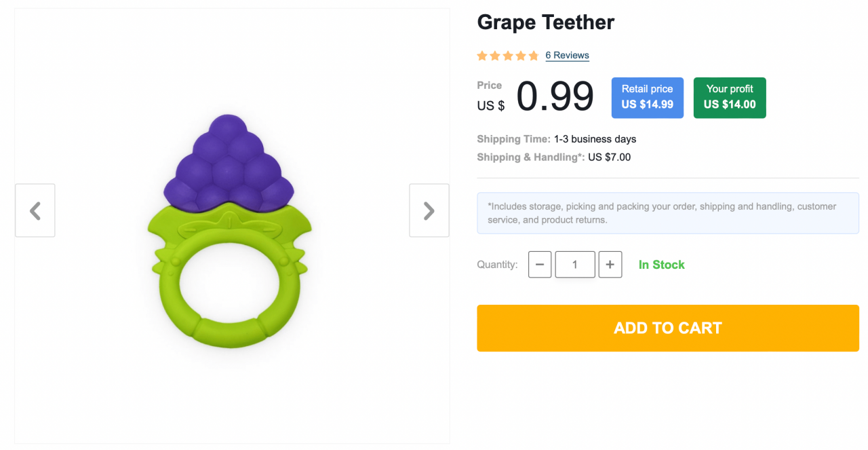Click the plus icon to increase quantity
Viewport: 868px width, 450px height.
[x=610, y=264]
